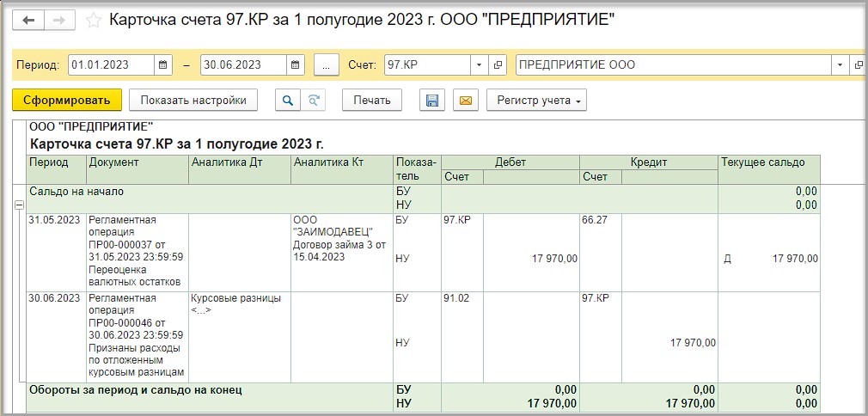The width and height of the screenshot is (868, 416).
Task: Click credit account cell 66.27
Action: tap(601, 253)
